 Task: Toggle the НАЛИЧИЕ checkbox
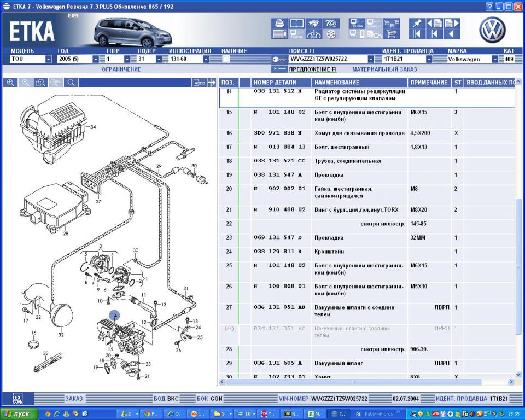(x=226, y=59)
